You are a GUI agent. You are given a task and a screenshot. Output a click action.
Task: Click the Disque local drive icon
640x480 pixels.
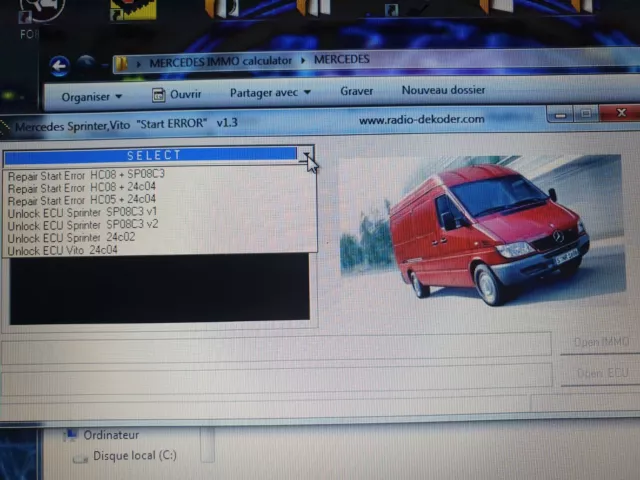[x=80, y=459]
